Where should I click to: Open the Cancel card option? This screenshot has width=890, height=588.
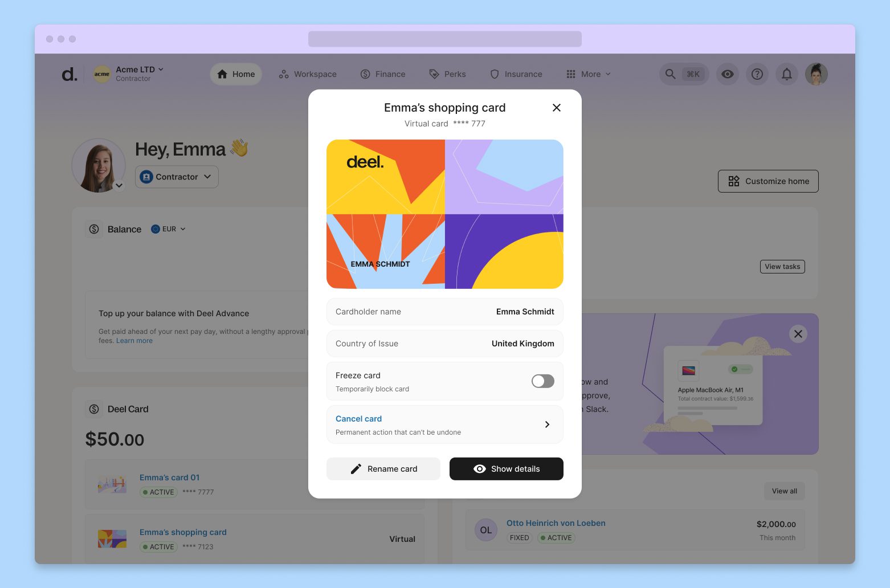coord(444,424)
